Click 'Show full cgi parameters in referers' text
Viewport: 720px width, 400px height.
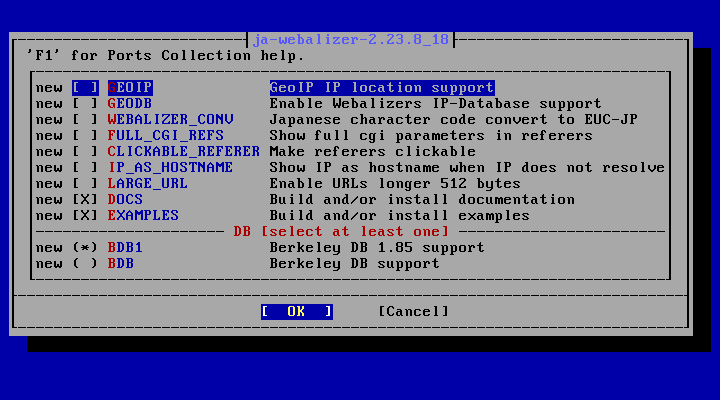[x=431, y=135]
